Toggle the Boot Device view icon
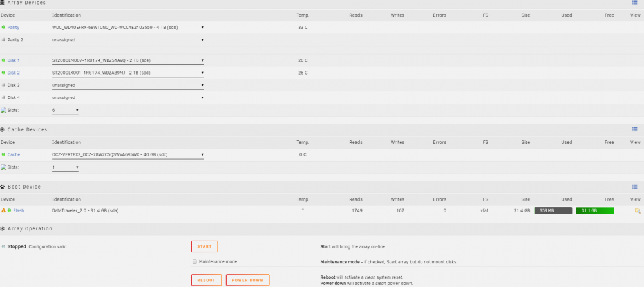 point(634,187)
